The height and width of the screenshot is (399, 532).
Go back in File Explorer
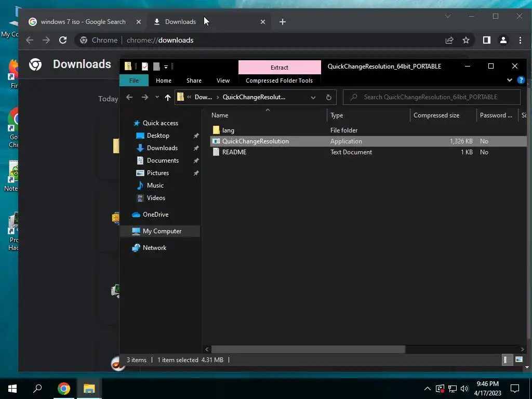pyautogui.click(x=129, y=97)
